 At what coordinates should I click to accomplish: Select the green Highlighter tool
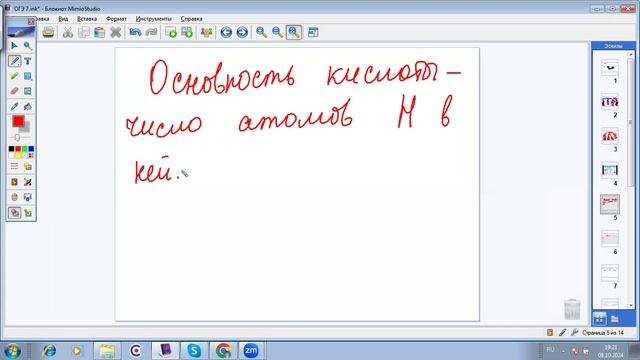point(14,76)
